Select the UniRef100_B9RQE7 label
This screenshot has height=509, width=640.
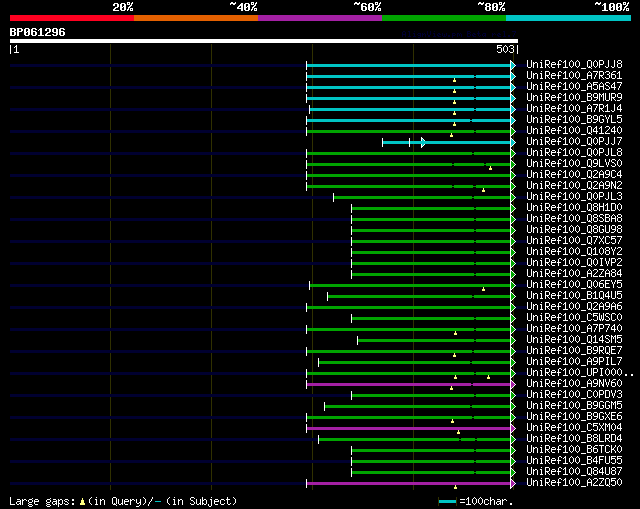tap(574, 351)
